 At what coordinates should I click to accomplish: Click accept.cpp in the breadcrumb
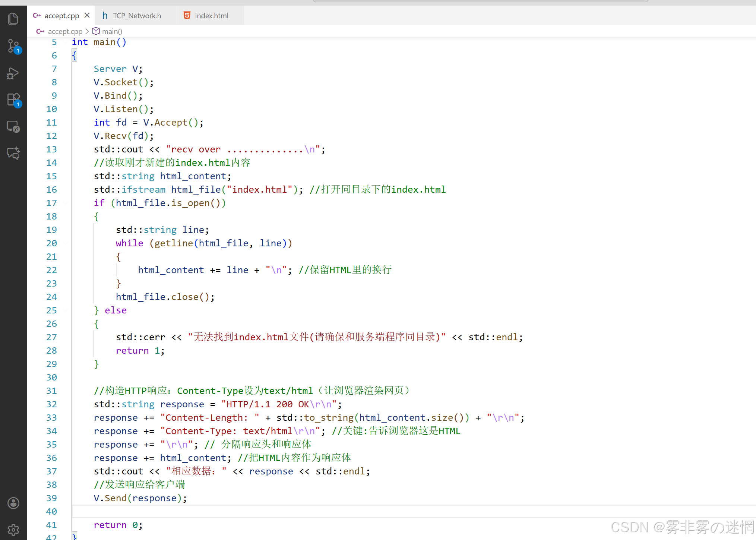click(65, 31)
